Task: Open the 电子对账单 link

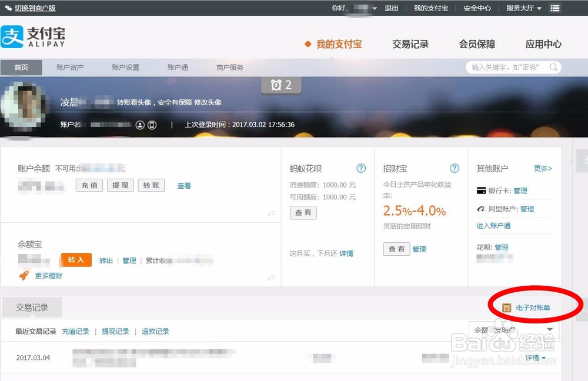Action: point(533,308)
